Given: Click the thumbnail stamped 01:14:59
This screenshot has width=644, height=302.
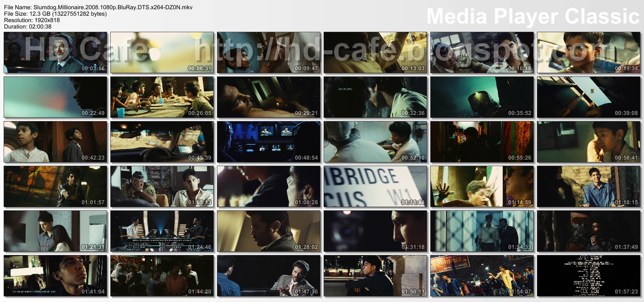Looking at the screenshot, I should tap(482, 187).
